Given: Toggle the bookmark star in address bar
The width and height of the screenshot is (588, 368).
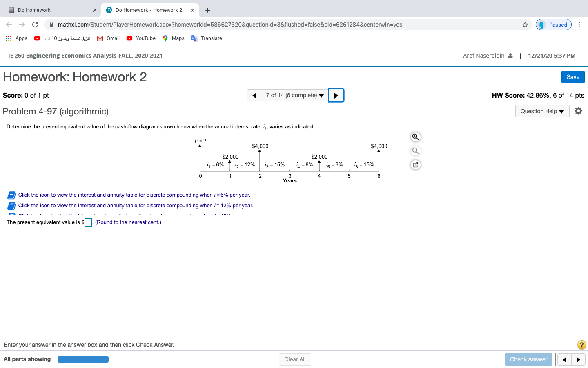Looking at the screenshot, I should point(525,25).
